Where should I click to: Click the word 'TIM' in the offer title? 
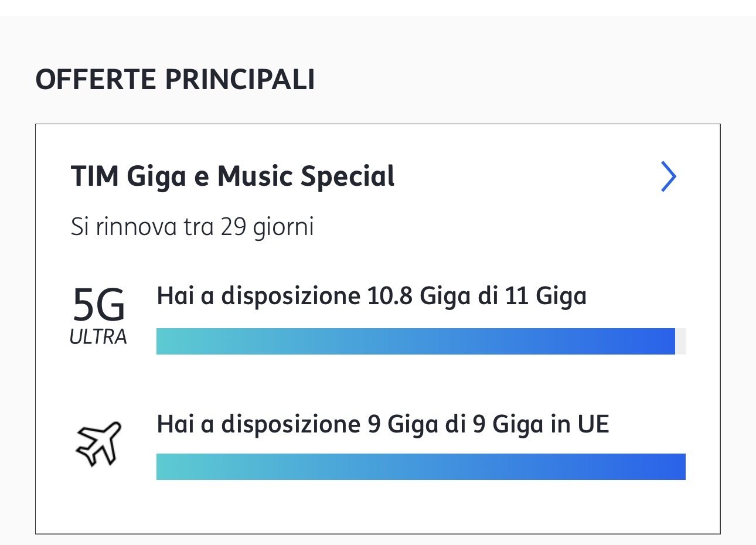94,176
